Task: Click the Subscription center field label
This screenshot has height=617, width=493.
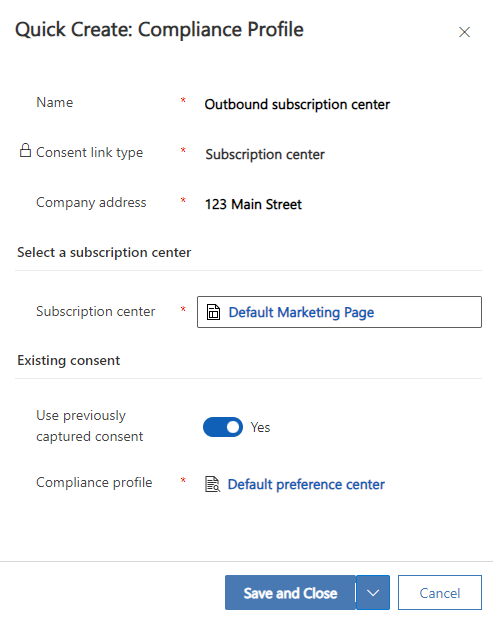Action: point(96,311)
